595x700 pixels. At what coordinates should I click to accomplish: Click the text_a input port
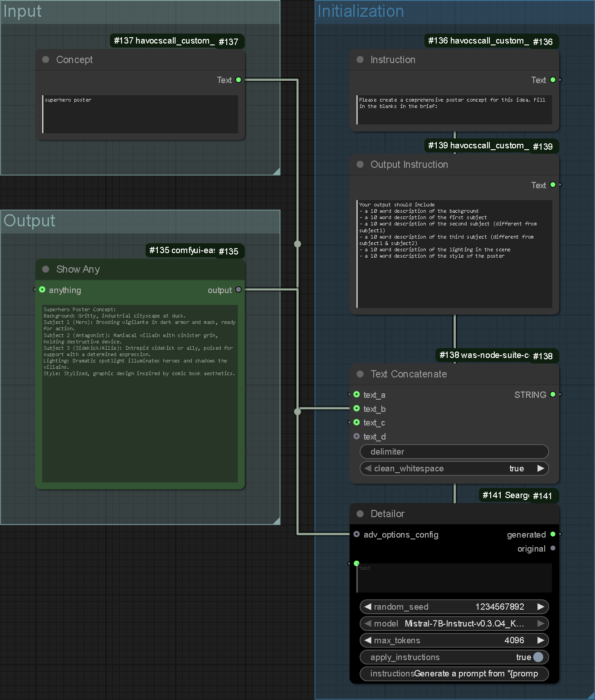356,394
